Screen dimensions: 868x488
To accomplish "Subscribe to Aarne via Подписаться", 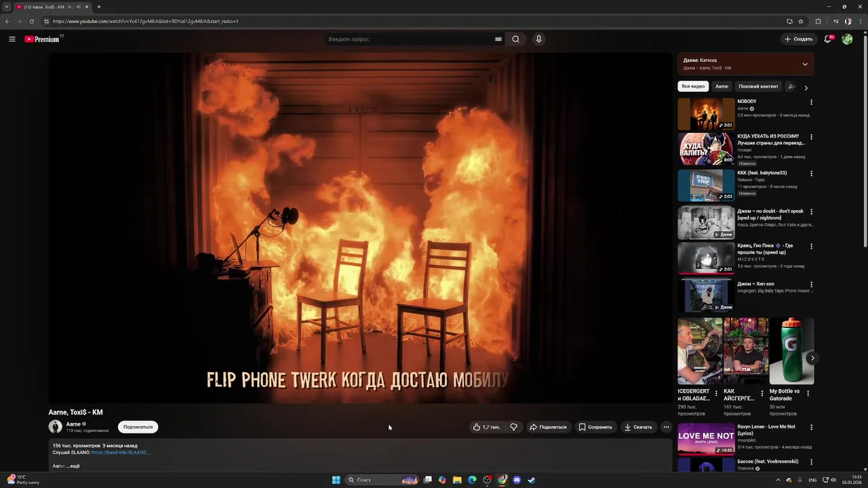I will (138, 427).
